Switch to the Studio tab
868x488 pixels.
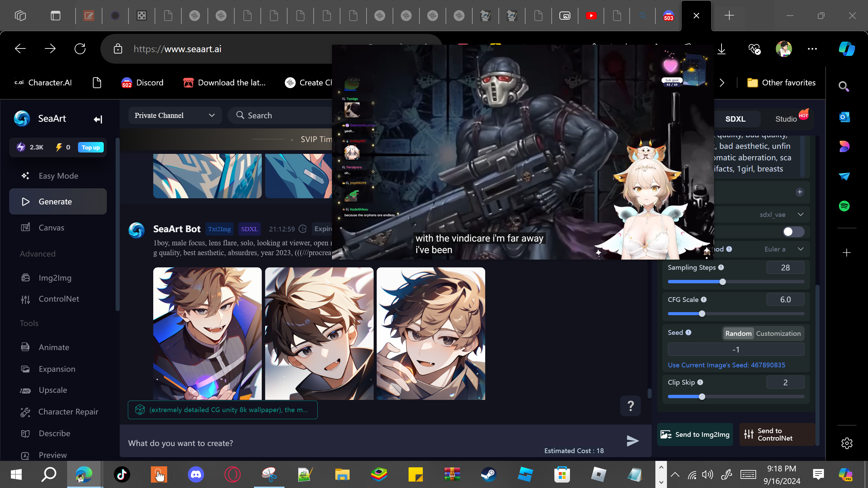click(x=786, y=119)
